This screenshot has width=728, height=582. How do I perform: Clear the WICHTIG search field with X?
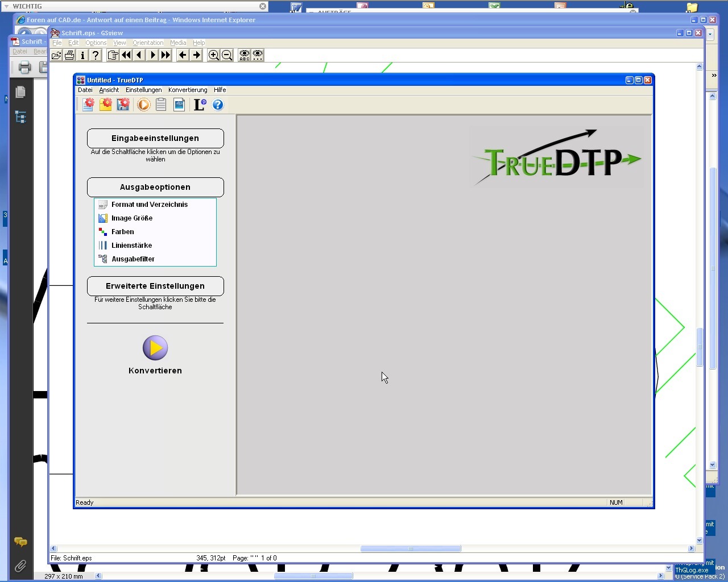point(263,6)
